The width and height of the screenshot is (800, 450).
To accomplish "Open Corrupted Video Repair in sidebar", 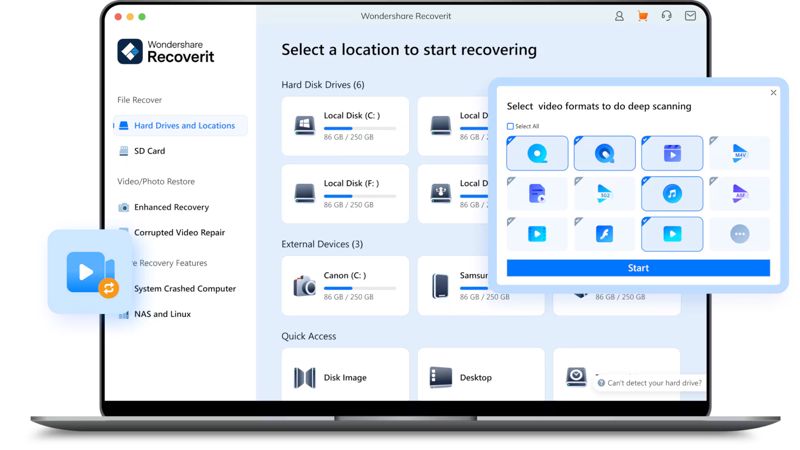I will (x=181, y=233).
